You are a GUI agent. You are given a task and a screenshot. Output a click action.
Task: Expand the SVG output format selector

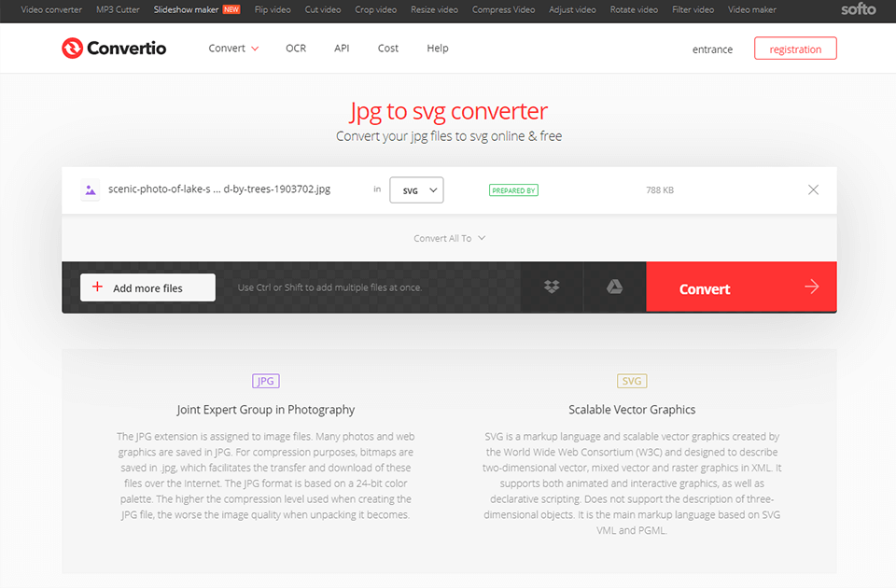[x=416, y=189]
